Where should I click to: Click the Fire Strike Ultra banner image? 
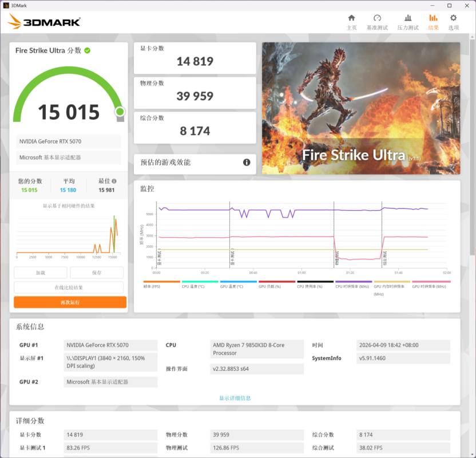360,108
